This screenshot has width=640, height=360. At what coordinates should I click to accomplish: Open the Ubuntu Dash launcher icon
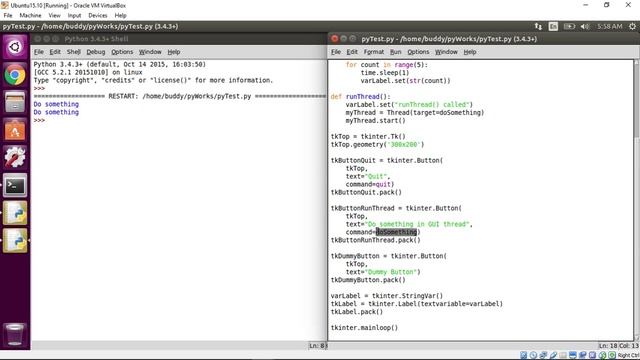pos(15,47)
